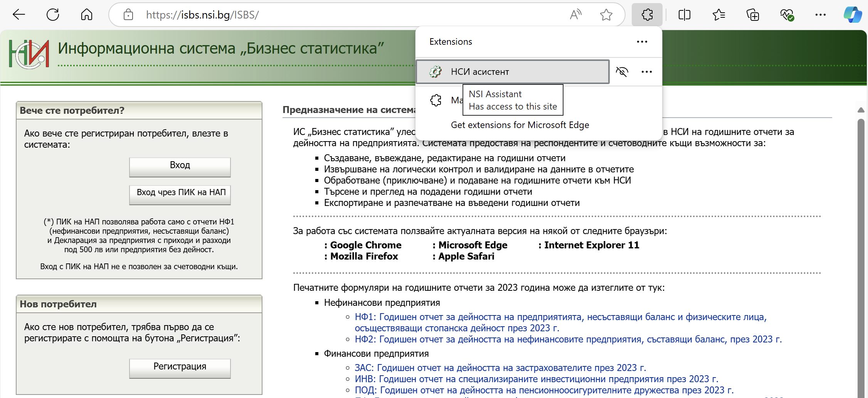Open Extensions panel more options menu
The image size is (868, 398).
[x=642, y=42]
